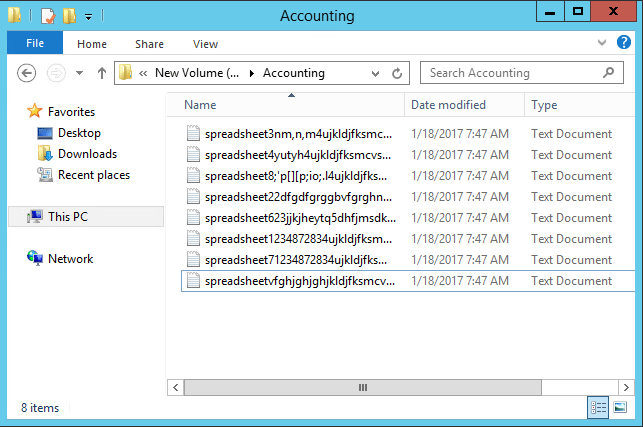This screenshot has height=427, width=643.
Task: Click the Properties icon in the quick access toolbar
Action: pyautogui.click(x=47, y=16)
